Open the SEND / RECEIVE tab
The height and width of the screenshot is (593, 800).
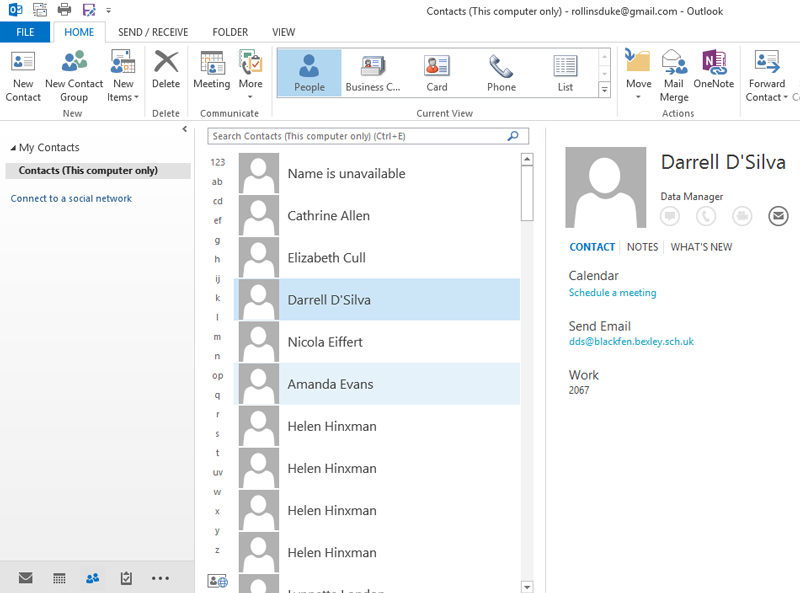tap(153, 32)
